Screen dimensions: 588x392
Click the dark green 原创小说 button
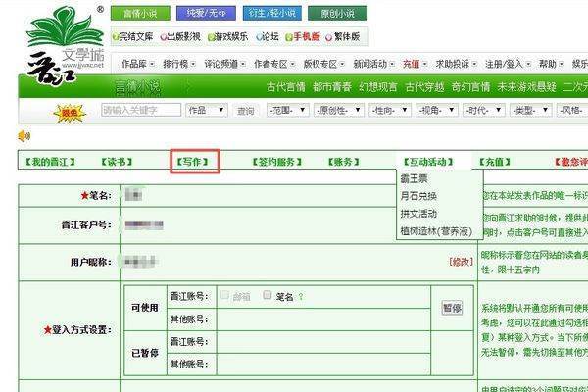pyautogui.click(x=337, y=14)
